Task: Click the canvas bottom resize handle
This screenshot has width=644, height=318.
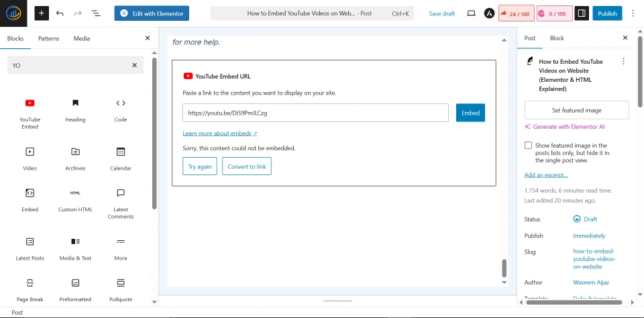Action: click(x=337, y=301)
